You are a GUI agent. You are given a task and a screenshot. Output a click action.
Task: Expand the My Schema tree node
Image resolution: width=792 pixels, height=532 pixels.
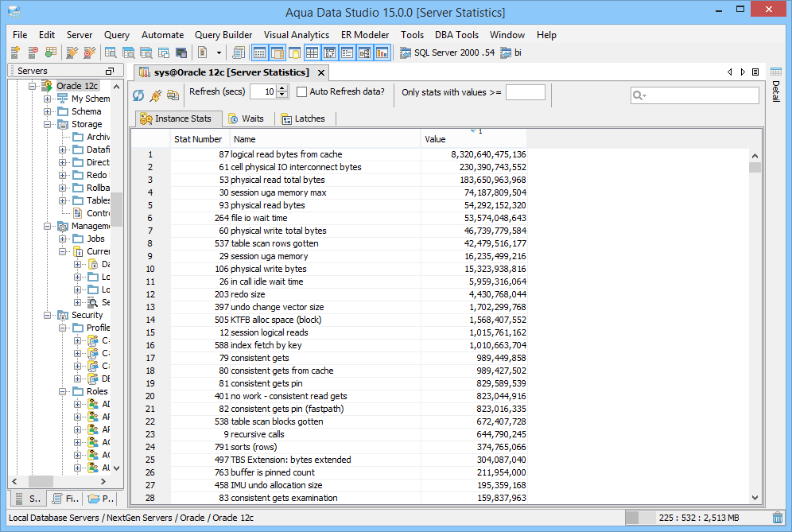click(47, 99)
